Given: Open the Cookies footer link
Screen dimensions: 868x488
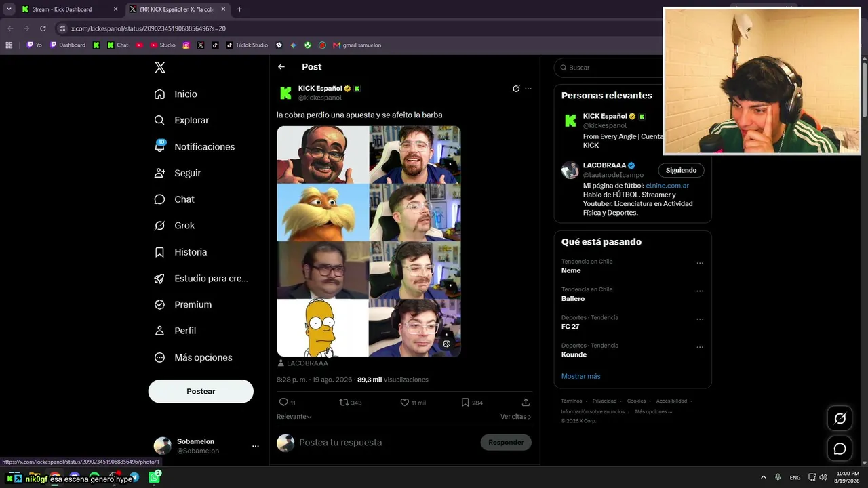Looking at the screenshot, I should (x=636, y=401).
